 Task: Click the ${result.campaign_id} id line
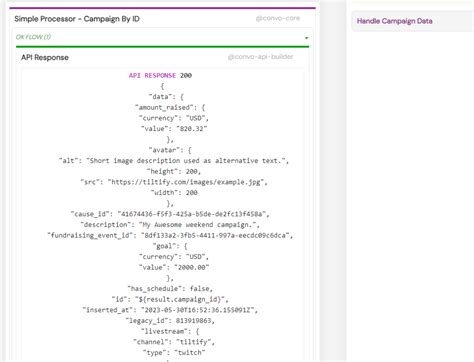(170, 299)
